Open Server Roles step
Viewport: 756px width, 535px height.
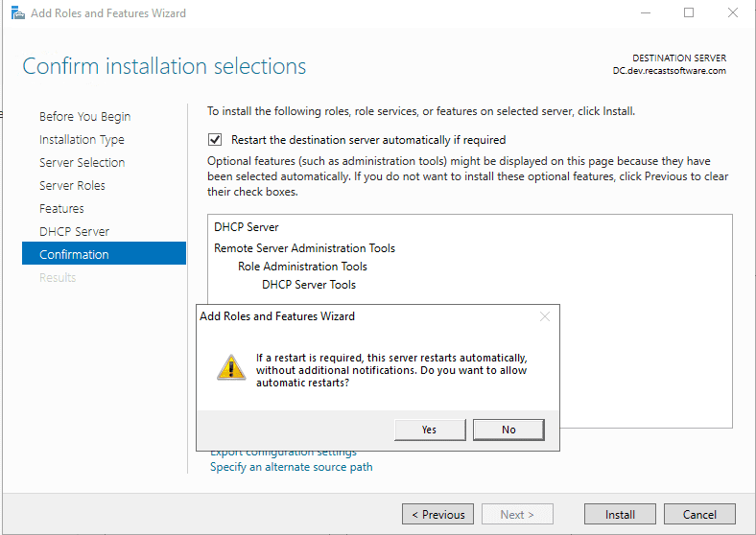click(x=72, y=185)
